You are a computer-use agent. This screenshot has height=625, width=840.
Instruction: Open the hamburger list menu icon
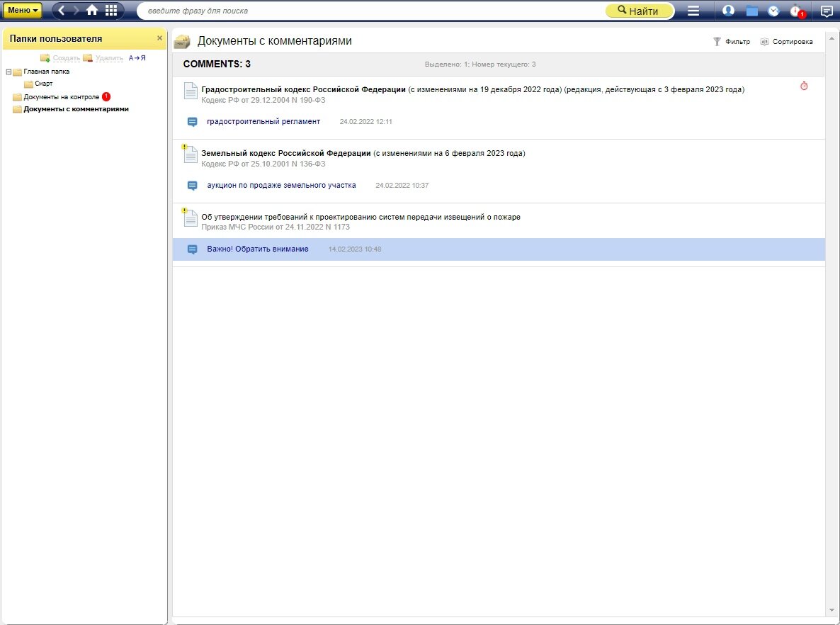[693, 11]
